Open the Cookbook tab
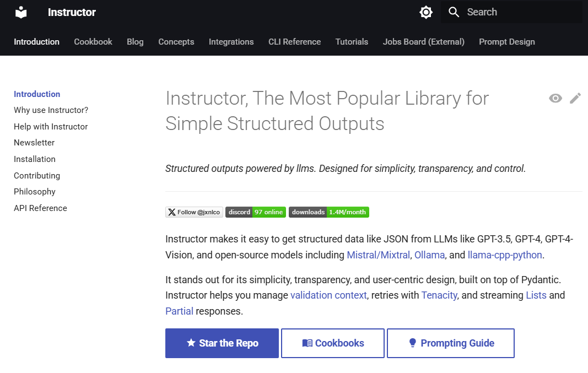This screenshot has height=373, width=588. pyautogui.click(x=93, y=42)
